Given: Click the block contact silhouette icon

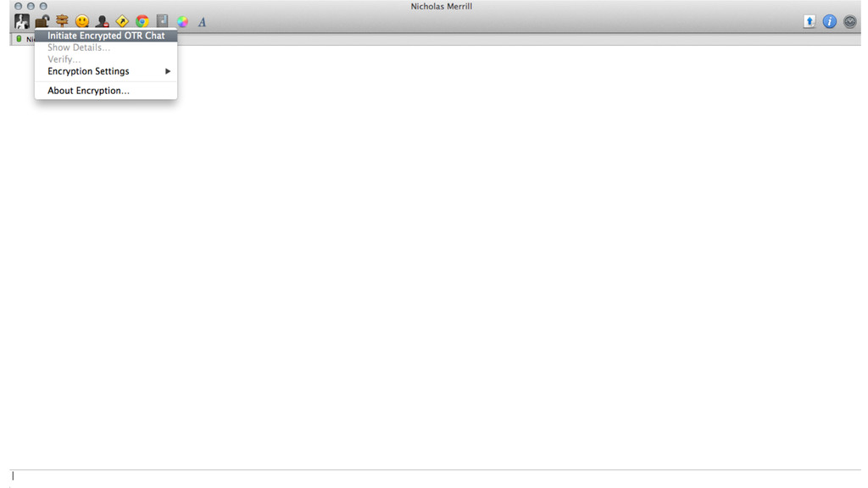Looking at the screenshot, I should coord(102,21).
